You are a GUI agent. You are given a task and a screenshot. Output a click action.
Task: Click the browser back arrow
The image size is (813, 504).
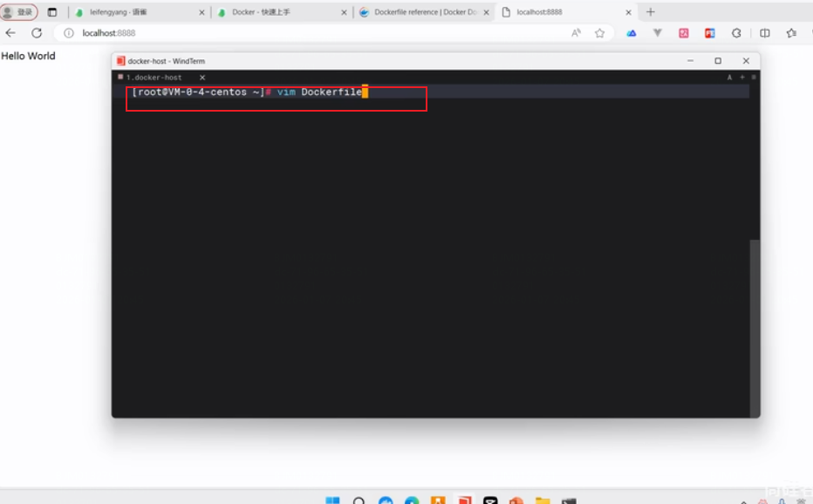pyautogui.click(x=10, y=32)
